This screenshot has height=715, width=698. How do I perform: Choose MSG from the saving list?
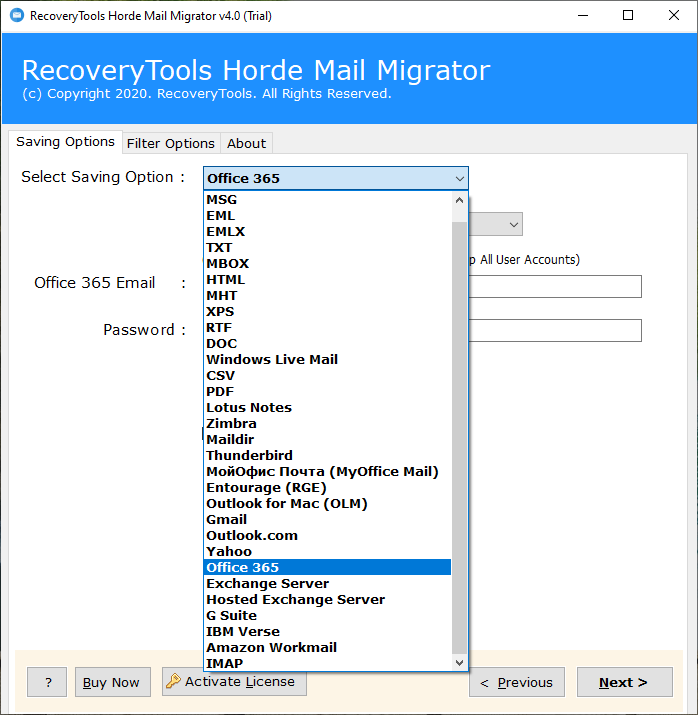point(327,200)
